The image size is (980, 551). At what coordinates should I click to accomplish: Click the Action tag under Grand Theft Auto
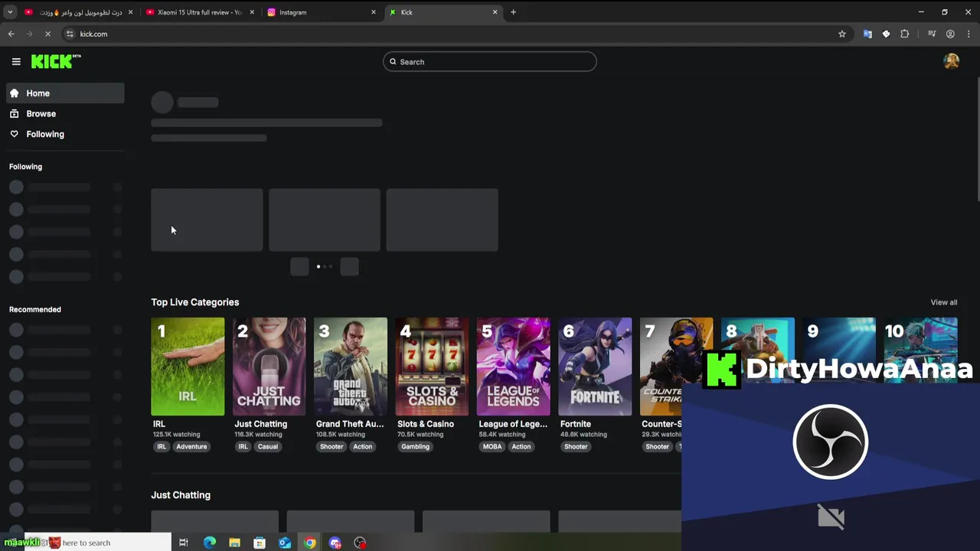363,447
